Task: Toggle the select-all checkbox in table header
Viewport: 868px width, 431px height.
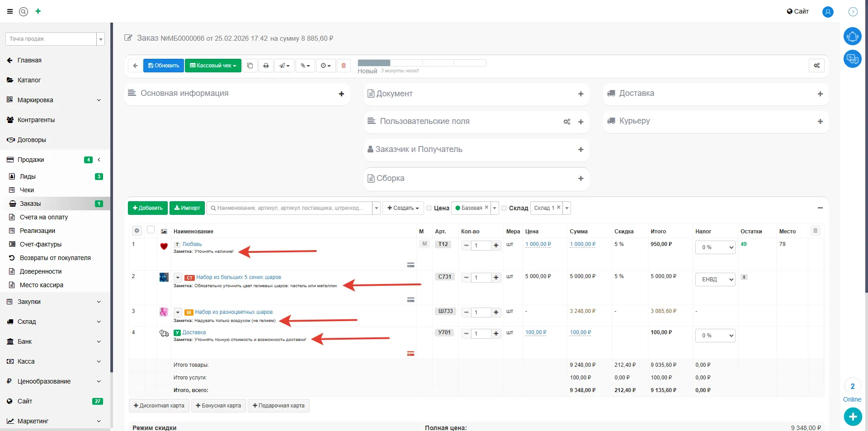Action: pyautogui.click(x=151, y=230)
